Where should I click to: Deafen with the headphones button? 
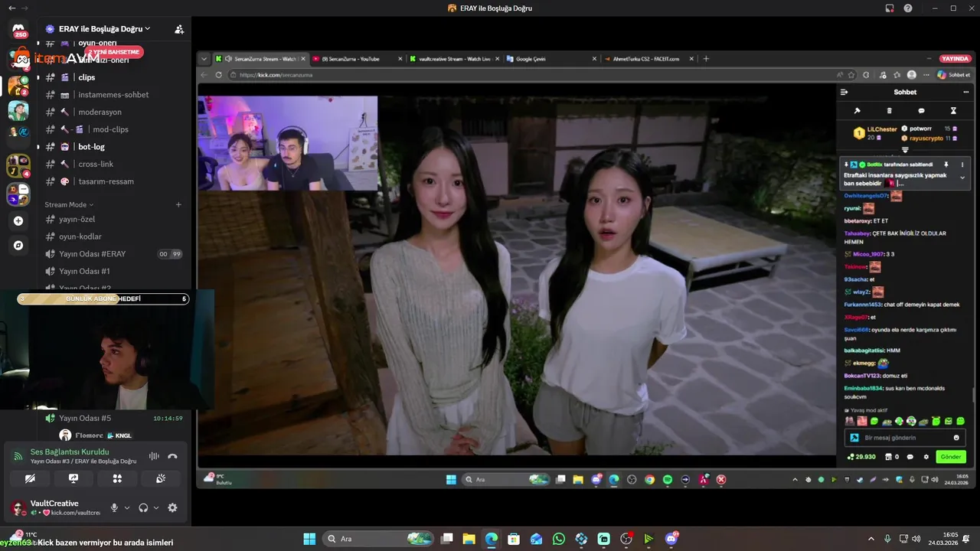click(143, 508)
